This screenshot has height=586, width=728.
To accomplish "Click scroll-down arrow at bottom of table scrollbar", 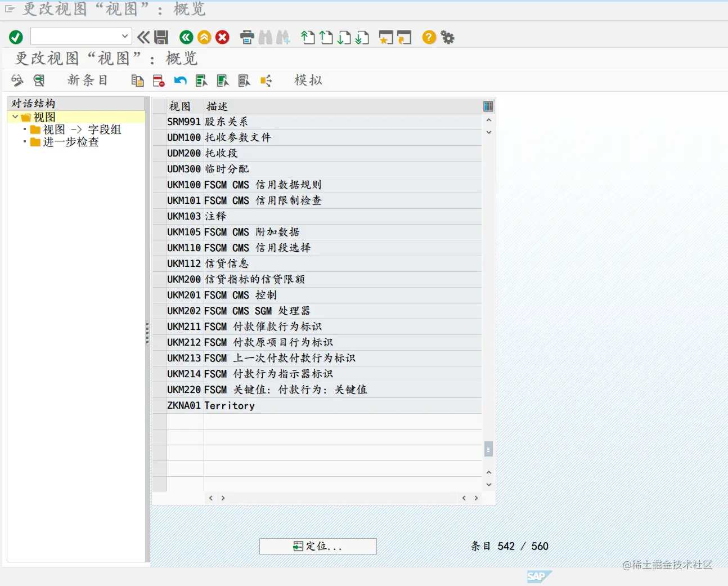I will pos(488,485).
